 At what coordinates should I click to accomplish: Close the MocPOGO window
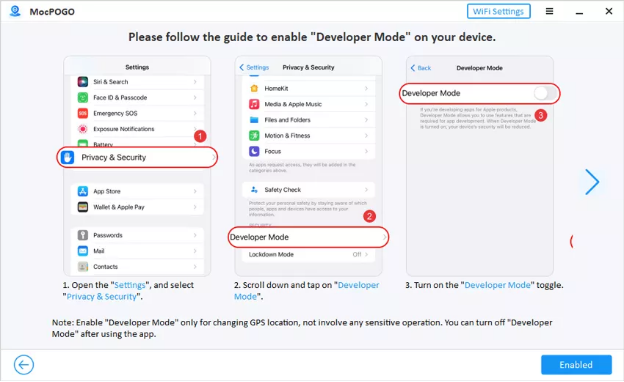pyautogui.click(x=608, y=11)
